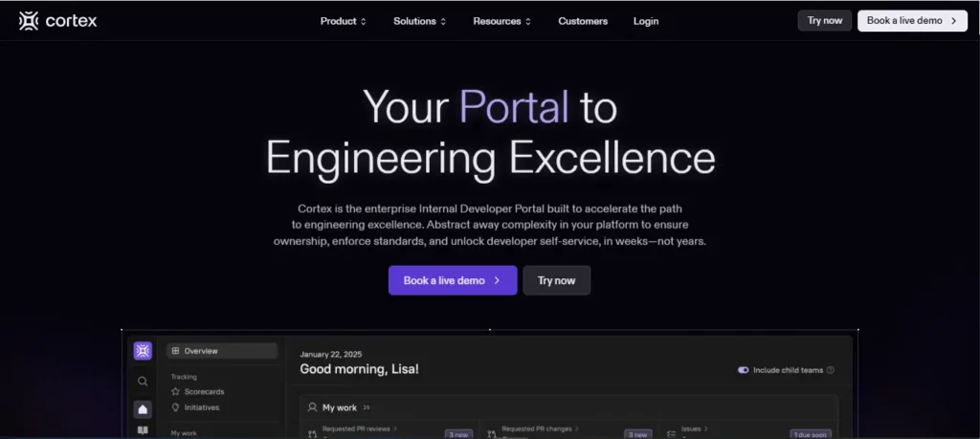Toggle the Include child teams switch
Screen dimensions: 980x439
coord(744,370)
